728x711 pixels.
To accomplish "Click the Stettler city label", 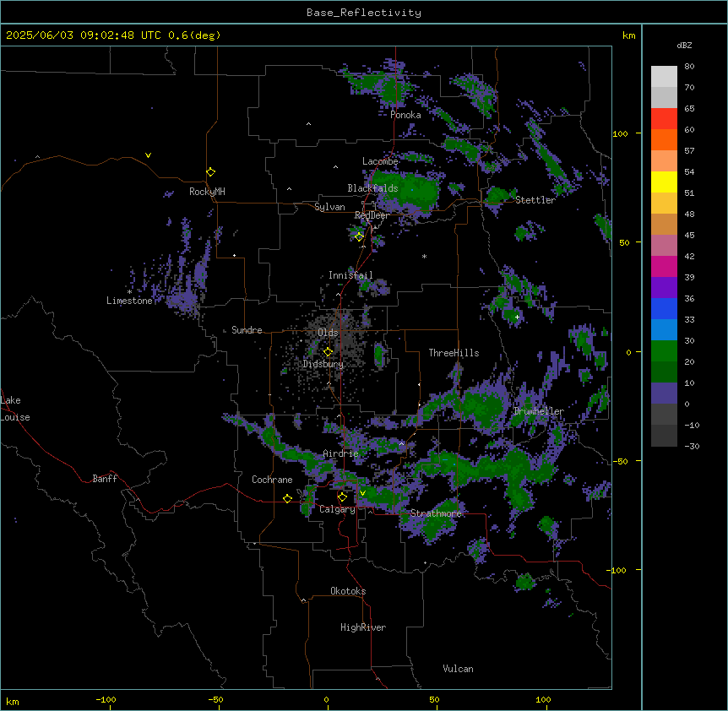I will (535, 200).
